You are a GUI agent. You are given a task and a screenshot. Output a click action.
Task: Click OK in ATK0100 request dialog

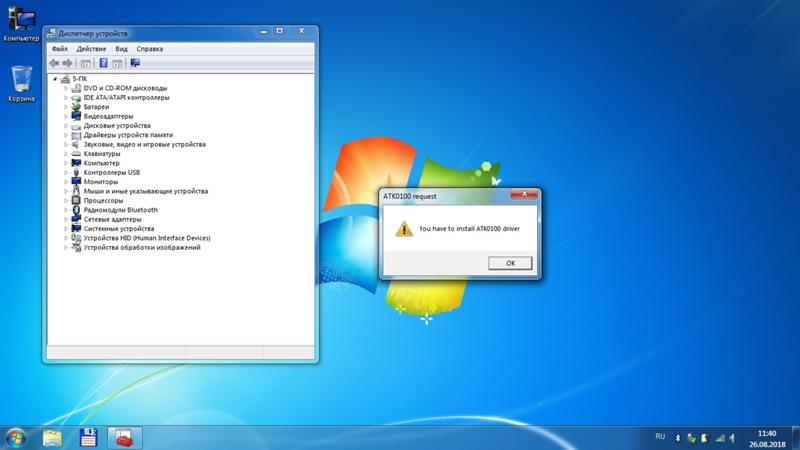point(510,263)
